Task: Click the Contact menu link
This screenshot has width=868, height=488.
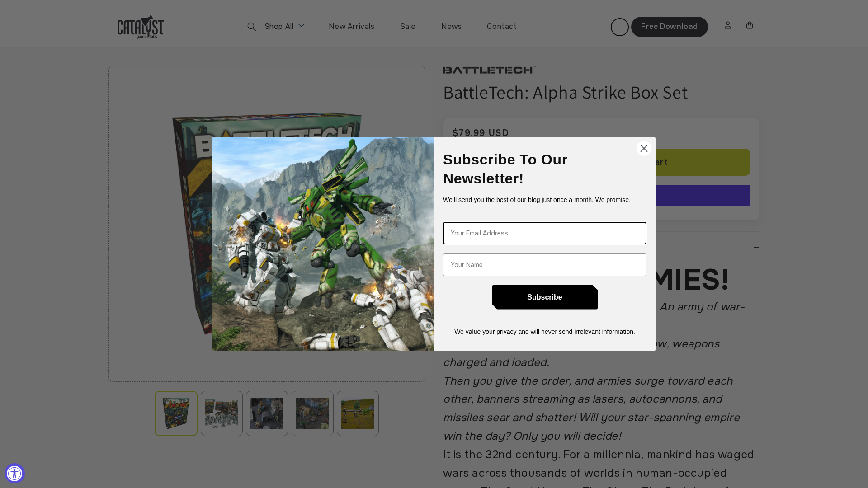Action: [501, 26]
